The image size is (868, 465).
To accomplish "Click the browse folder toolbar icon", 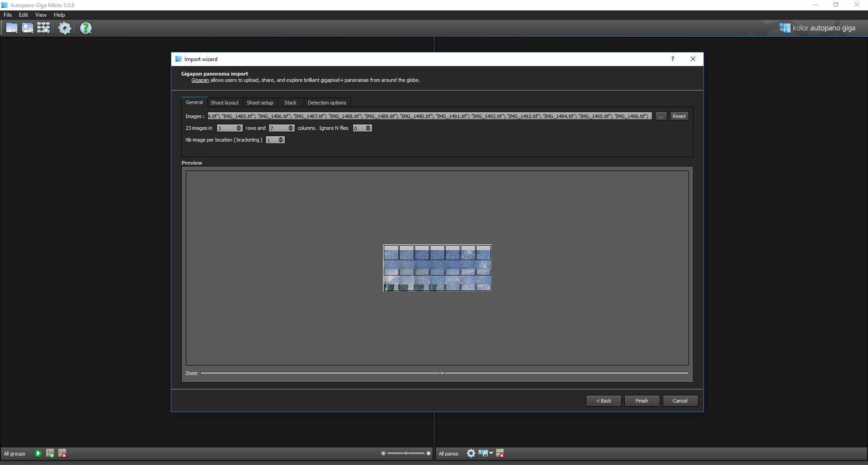I will 12,28.
